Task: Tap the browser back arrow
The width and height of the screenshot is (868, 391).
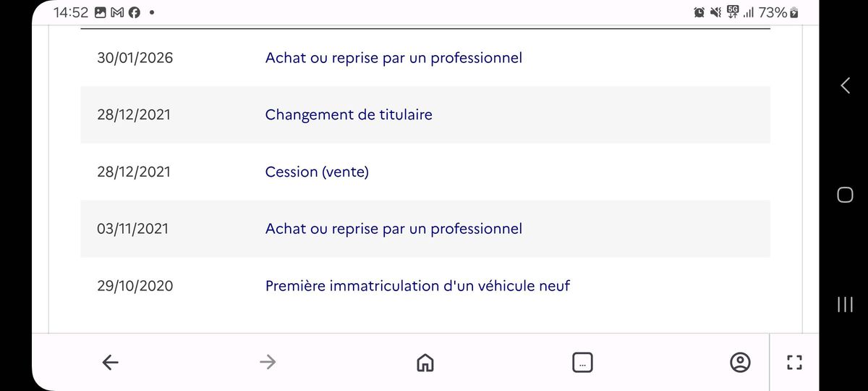Action: (110, 362)
